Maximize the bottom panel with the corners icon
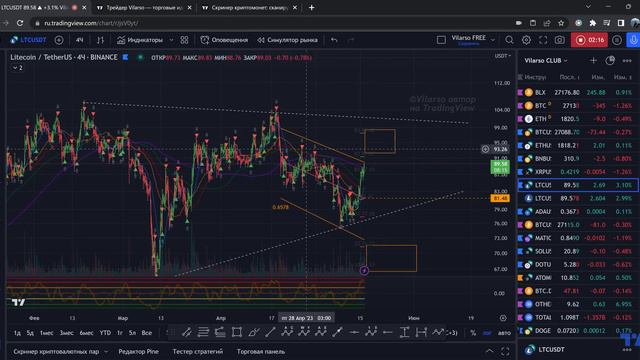 coord(505,351)
